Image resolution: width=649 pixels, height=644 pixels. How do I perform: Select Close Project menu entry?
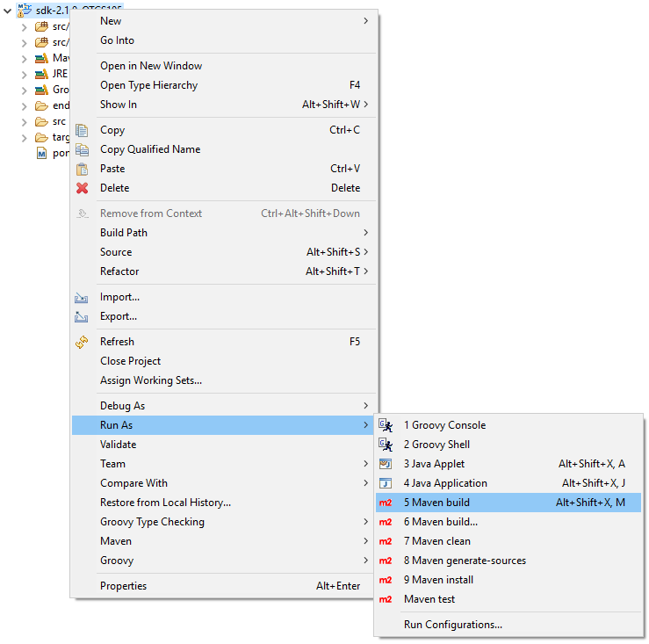click(130, 361)
